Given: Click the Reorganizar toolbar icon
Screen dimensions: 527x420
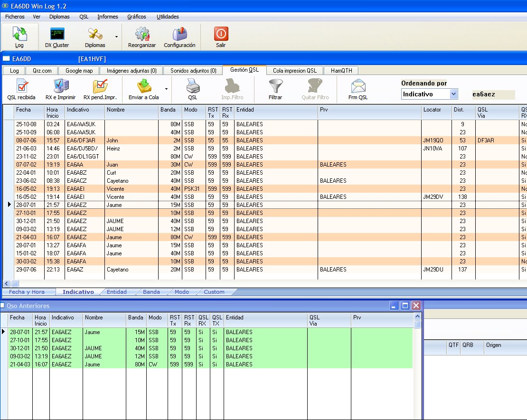Looking at the screenshot, I should [x=142, y=37].
